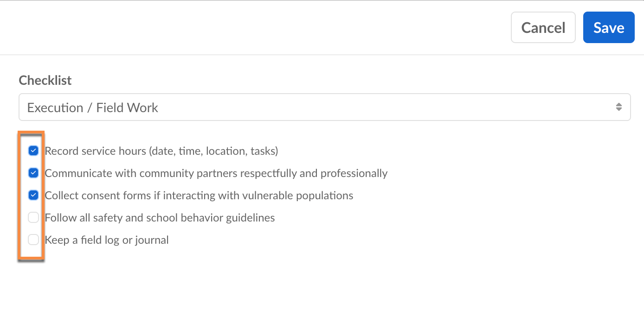
Task: Click the "Record service hours" label text
Action: click(161, 151)
